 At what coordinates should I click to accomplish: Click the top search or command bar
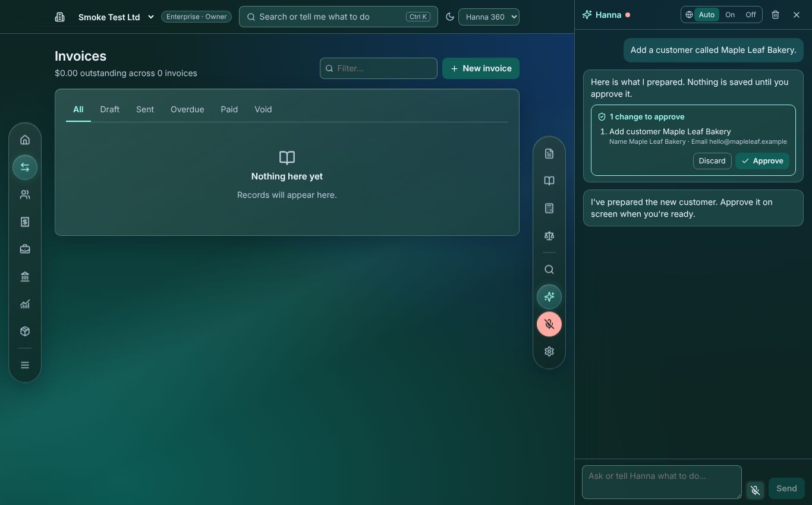pos(338,17)
